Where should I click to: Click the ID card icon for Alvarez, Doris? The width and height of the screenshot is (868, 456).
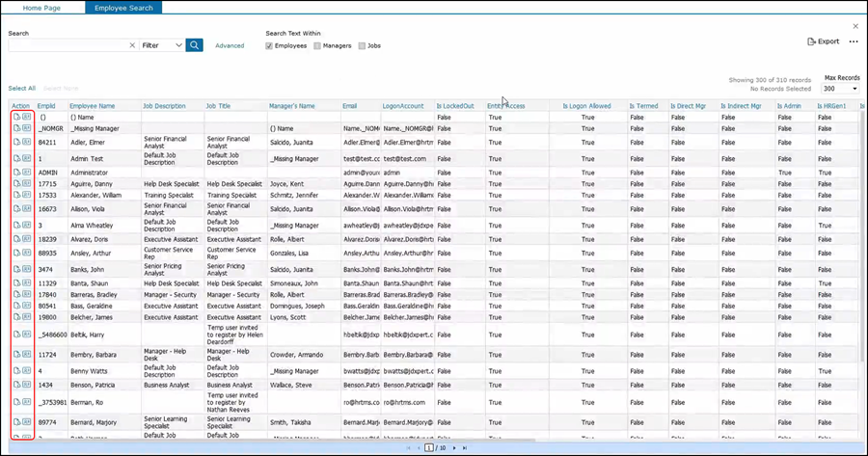click(27, 237)
